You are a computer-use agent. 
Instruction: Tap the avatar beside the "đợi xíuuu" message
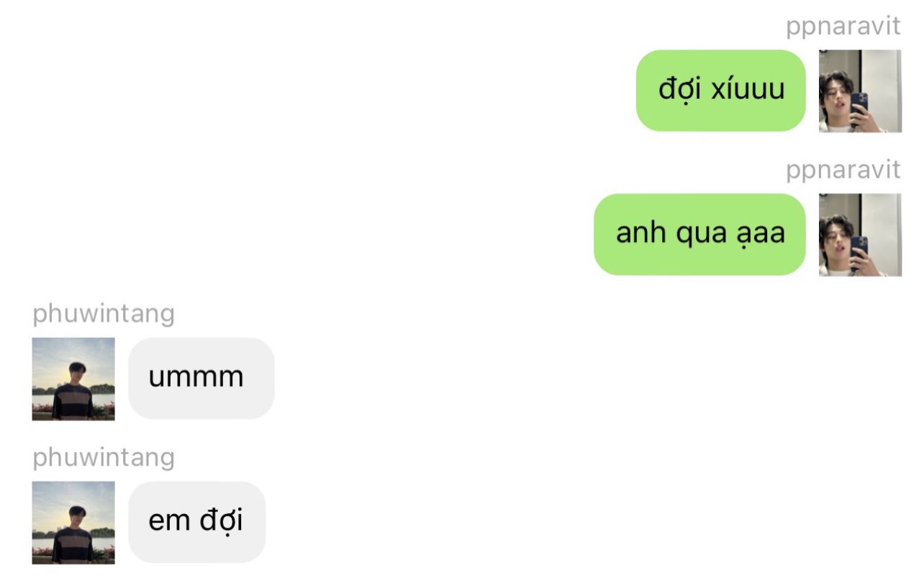860,91
